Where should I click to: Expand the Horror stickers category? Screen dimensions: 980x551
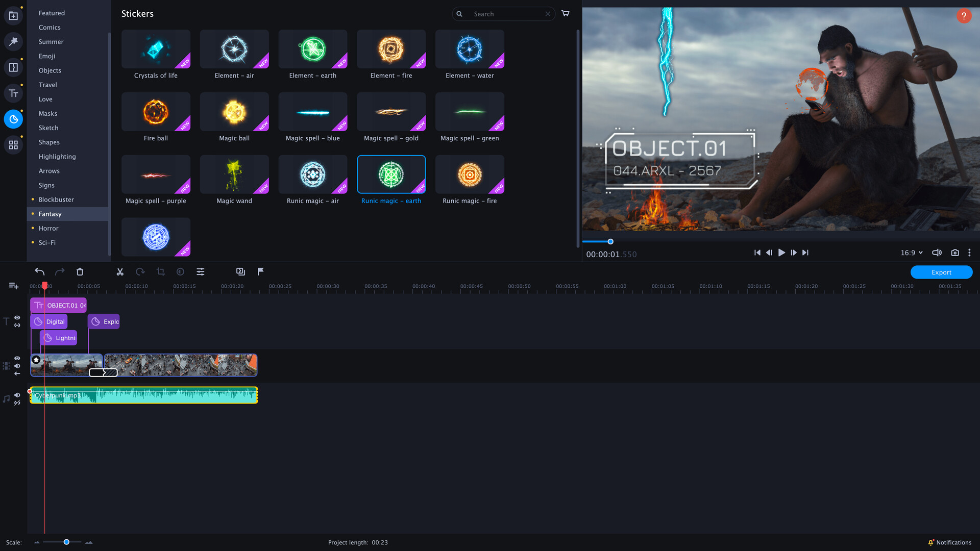point(48,228)
